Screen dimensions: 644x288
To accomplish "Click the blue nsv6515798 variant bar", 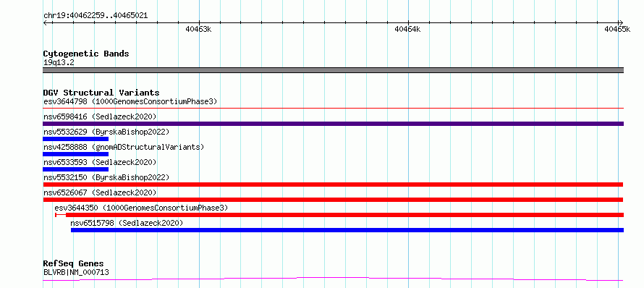I will point(347,230).
